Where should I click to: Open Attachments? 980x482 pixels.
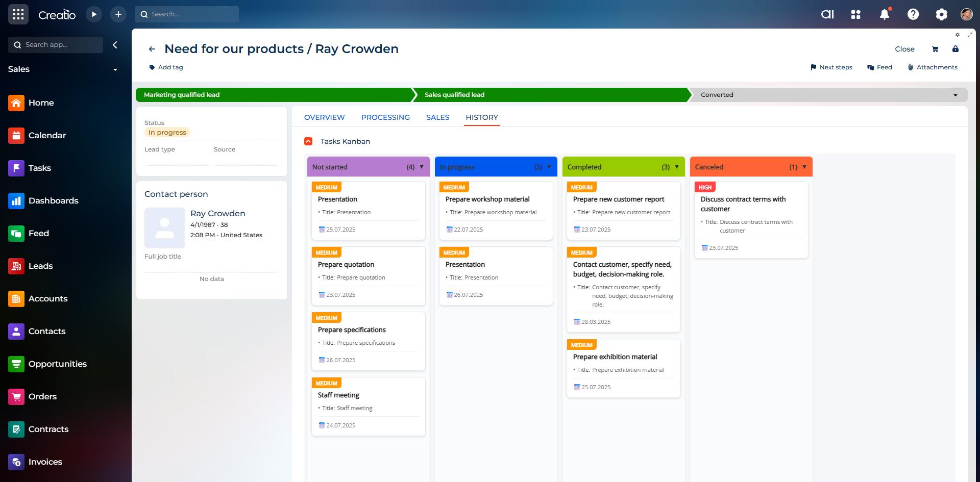[933, 67]
